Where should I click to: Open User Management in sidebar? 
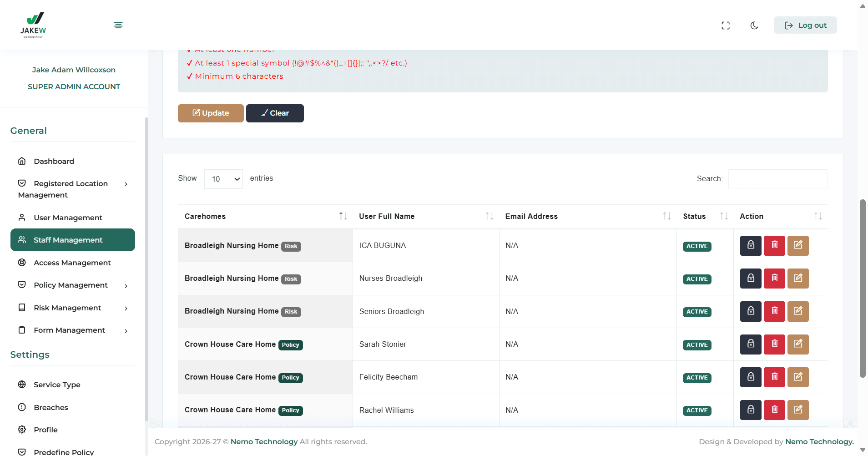73,218
